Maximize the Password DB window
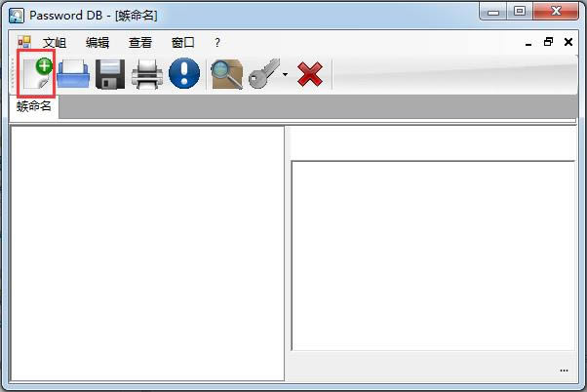Viewport: 587px width, 392px height. (x=520, y=12)
